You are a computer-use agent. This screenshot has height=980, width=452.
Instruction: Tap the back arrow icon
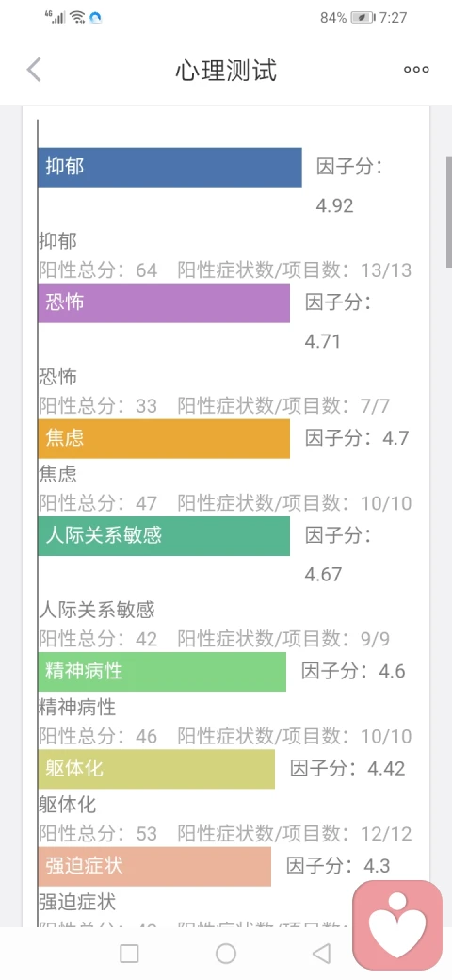34,70
